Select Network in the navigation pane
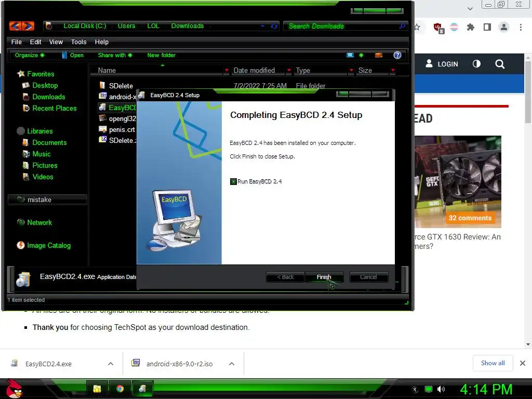Screen dimensions: 532x399 (39, 222)
